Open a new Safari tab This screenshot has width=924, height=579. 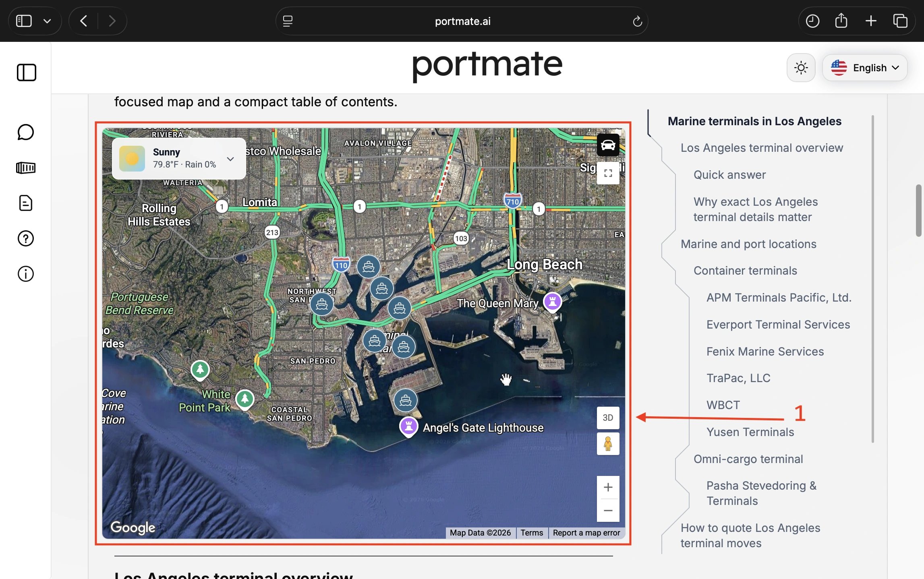point(871,21)
